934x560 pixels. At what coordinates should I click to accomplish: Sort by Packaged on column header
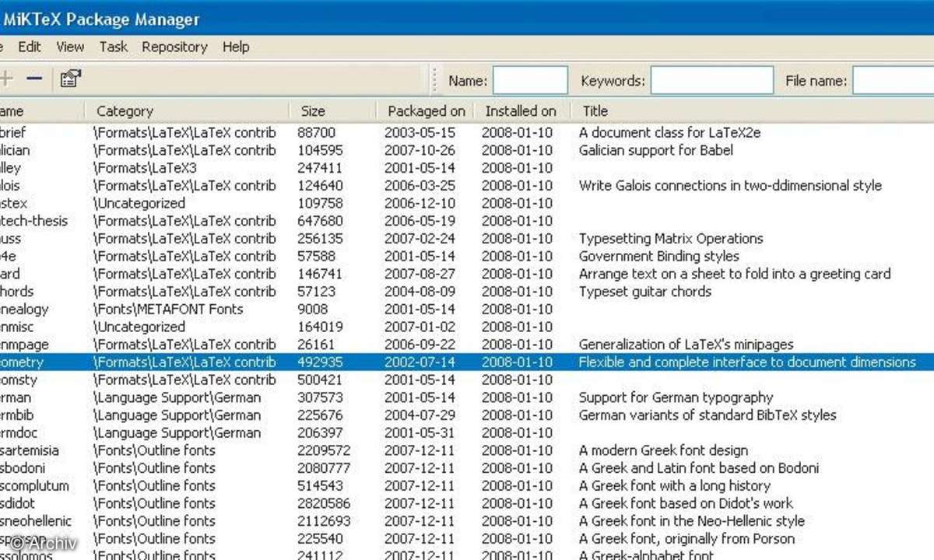pyautogui.click(x=425, y=111)
